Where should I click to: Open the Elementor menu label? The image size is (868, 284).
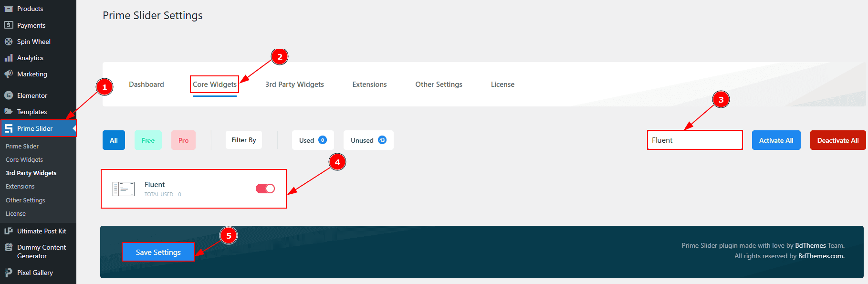(x=32, y=95)
